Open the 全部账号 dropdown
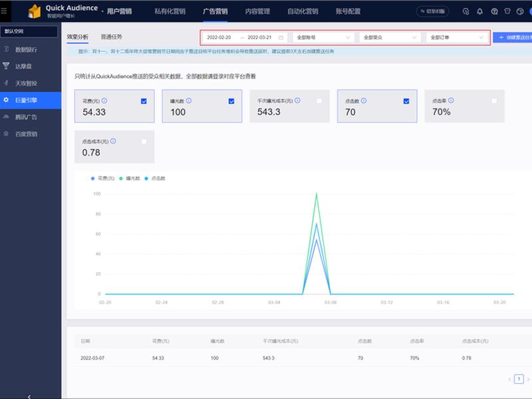 pos(323,37)
